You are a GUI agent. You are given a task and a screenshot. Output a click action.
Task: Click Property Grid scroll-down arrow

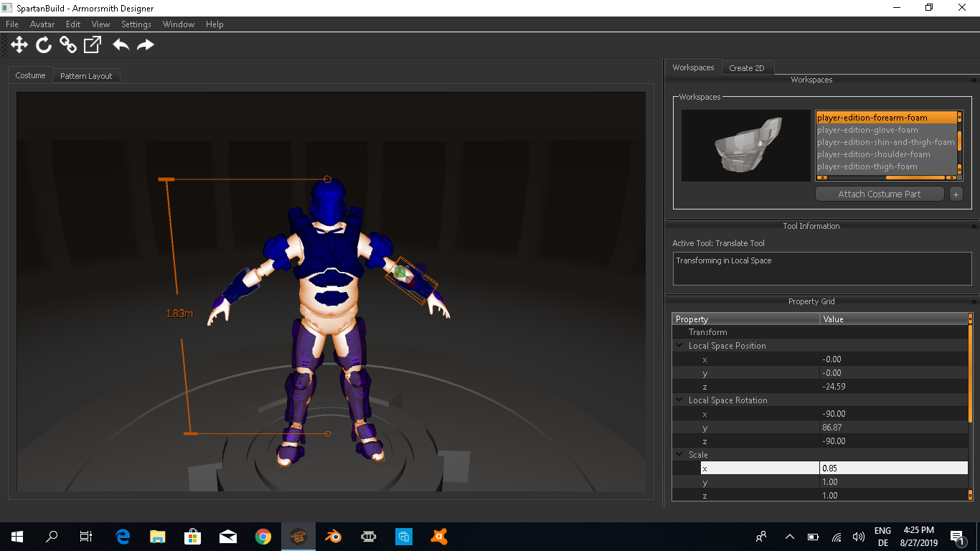971,495
